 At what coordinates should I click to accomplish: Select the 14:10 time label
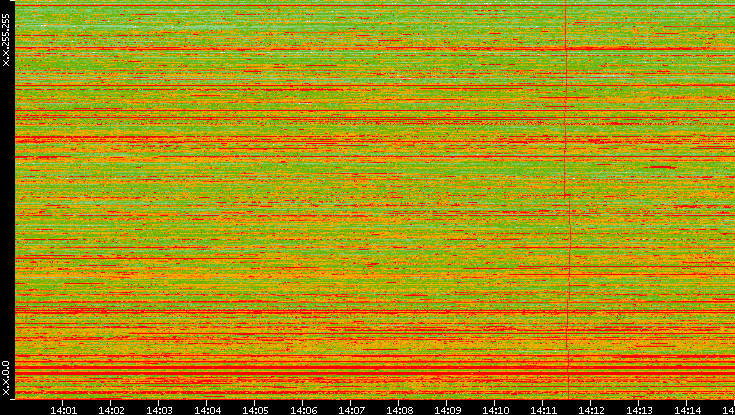tap(495, 411)
